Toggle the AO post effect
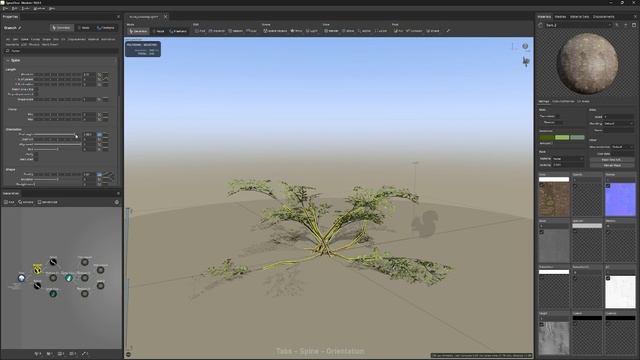 [x=398, y=31]
